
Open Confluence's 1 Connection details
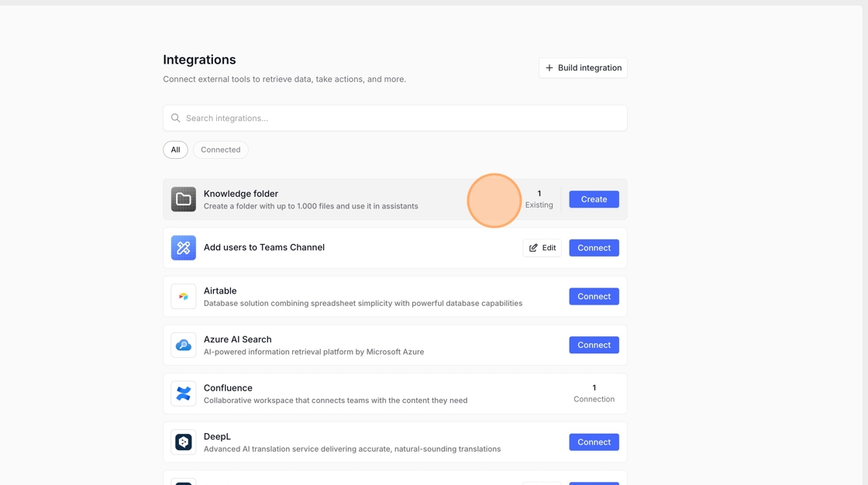[x=594, y=394]
